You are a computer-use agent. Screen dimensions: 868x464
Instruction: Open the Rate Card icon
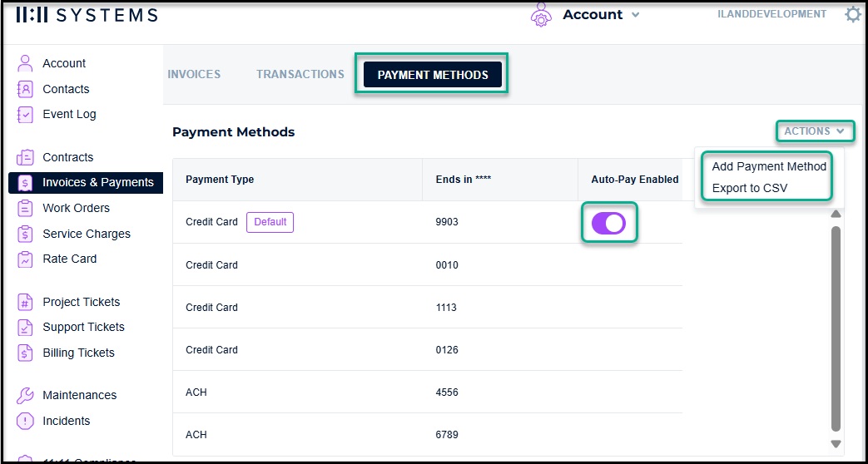click(26, 259)
